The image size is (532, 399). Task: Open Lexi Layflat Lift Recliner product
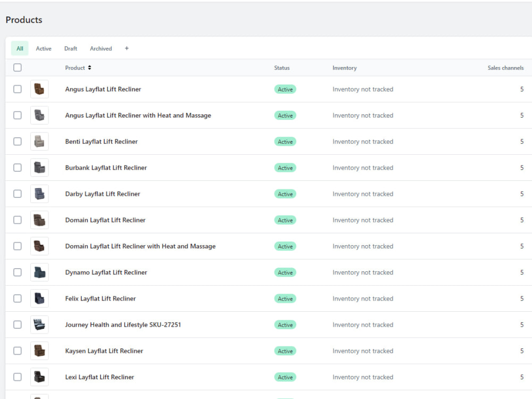(99, 377)
